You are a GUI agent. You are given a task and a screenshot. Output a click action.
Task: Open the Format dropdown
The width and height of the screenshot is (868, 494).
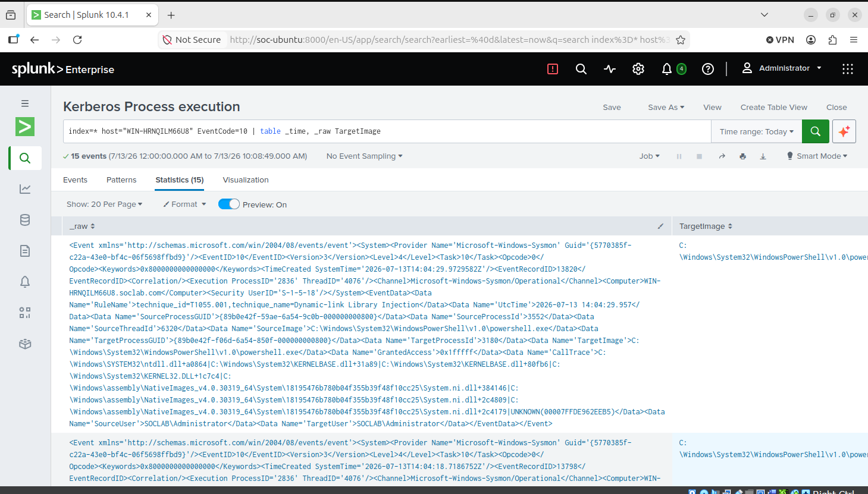[x=184, y=204]
